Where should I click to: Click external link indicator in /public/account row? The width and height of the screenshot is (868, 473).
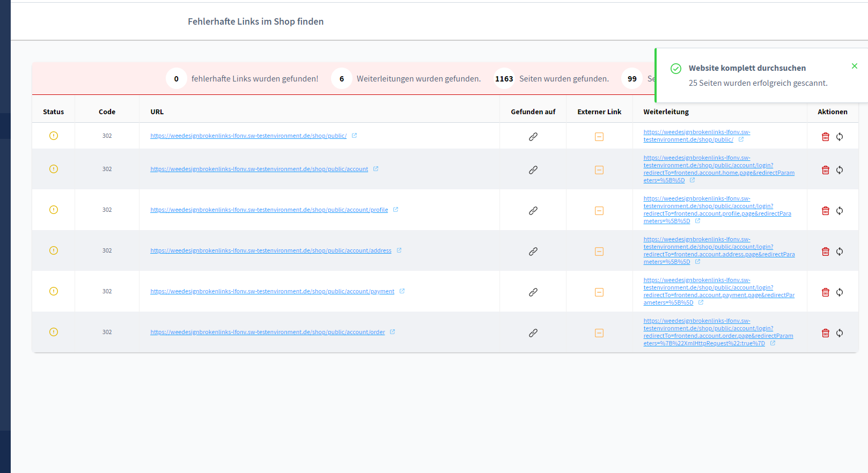(599, 170)
